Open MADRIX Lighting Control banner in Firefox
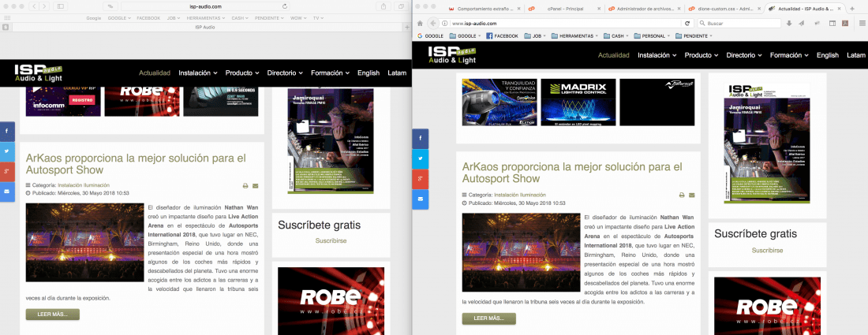 point(577,102)
